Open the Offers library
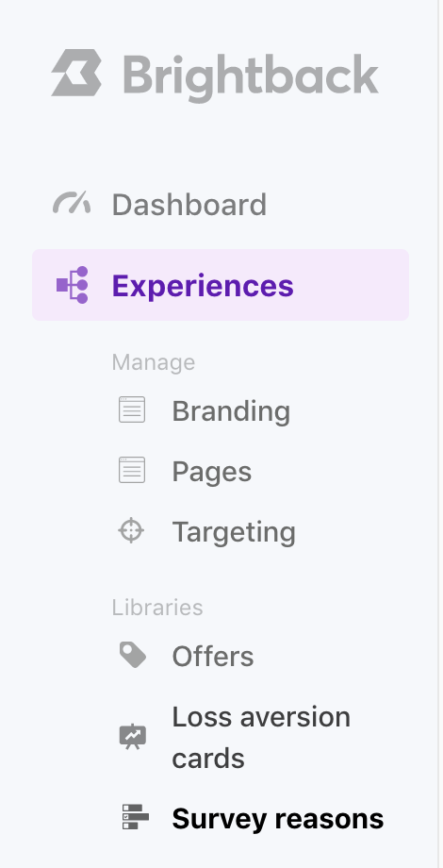The image size is (443, 868). tap(212, 657)
